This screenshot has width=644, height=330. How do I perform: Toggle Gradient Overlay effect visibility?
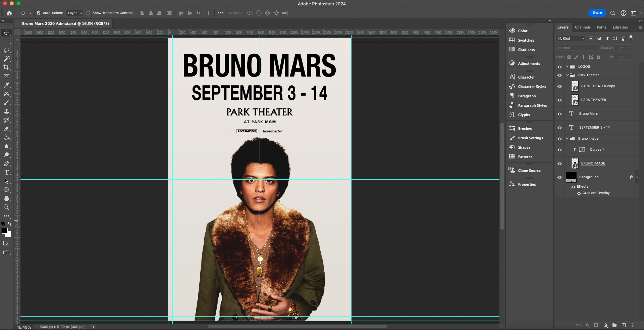click(579, 193)
